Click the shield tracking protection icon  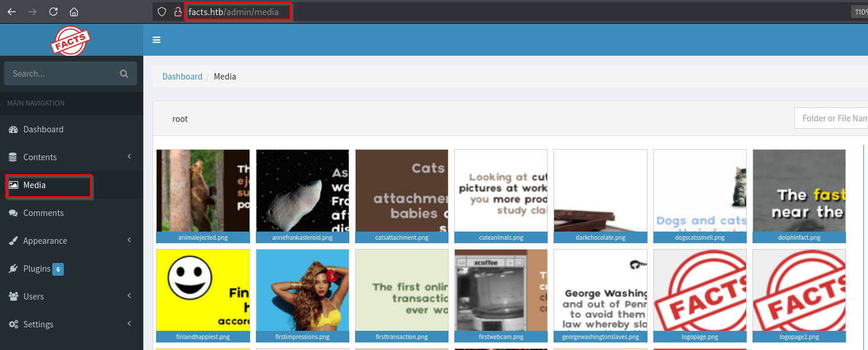coord(162,12)
